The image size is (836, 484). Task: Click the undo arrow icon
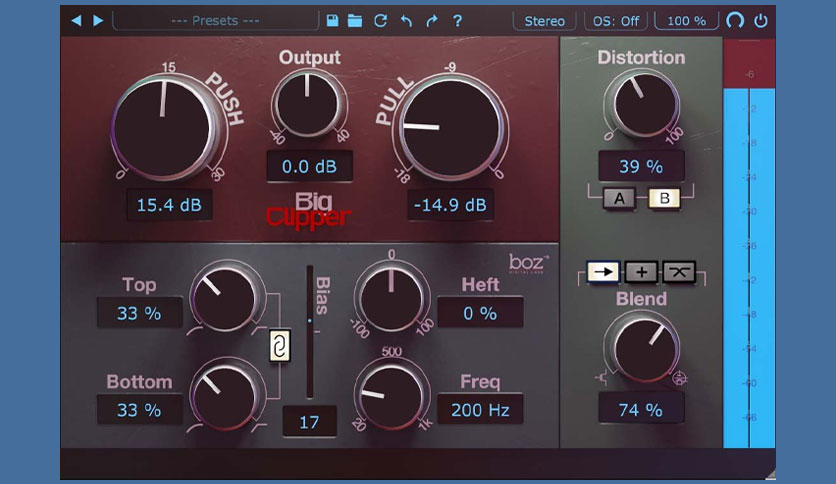coord(406,20)
